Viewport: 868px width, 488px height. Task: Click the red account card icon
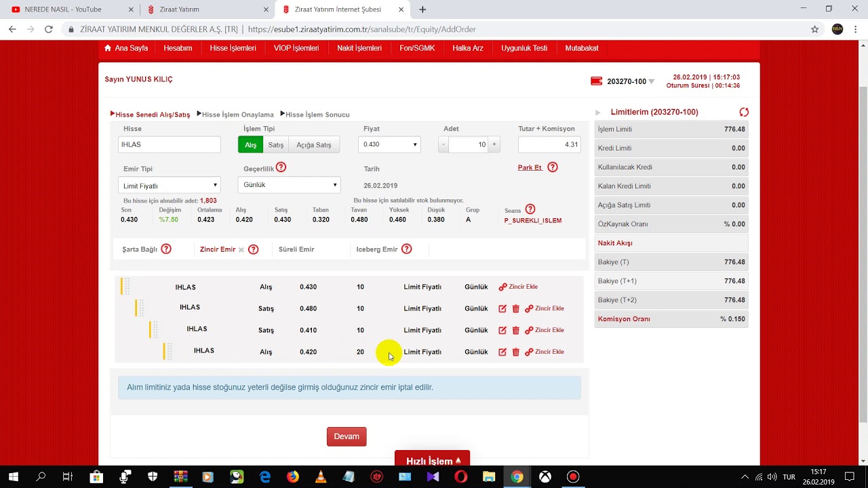tap(596, 81)
